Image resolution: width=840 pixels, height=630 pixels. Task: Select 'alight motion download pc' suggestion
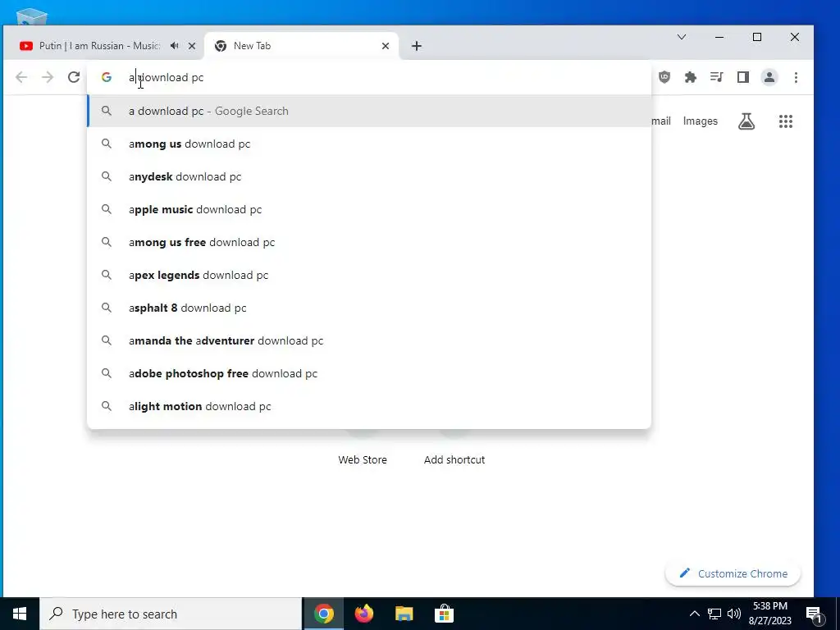coord(369,406)
